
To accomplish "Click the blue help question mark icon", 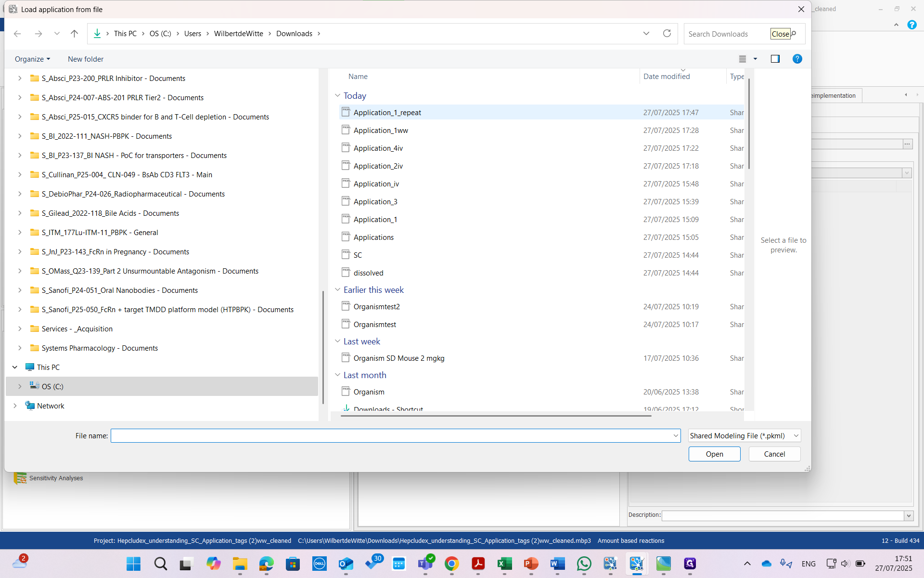I will point(797,59).
